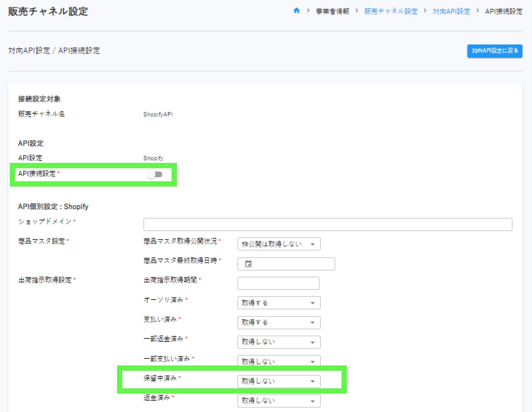This screenshot has height=412, width=532.
Task: Click 対向API設定に戻る button
Action: coord(494,51)
